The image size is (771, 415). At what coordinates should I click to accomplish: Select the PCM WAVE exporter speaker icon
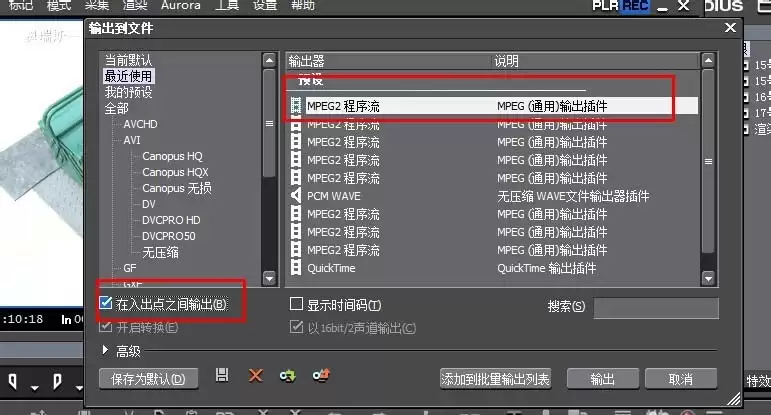[296, 196]
